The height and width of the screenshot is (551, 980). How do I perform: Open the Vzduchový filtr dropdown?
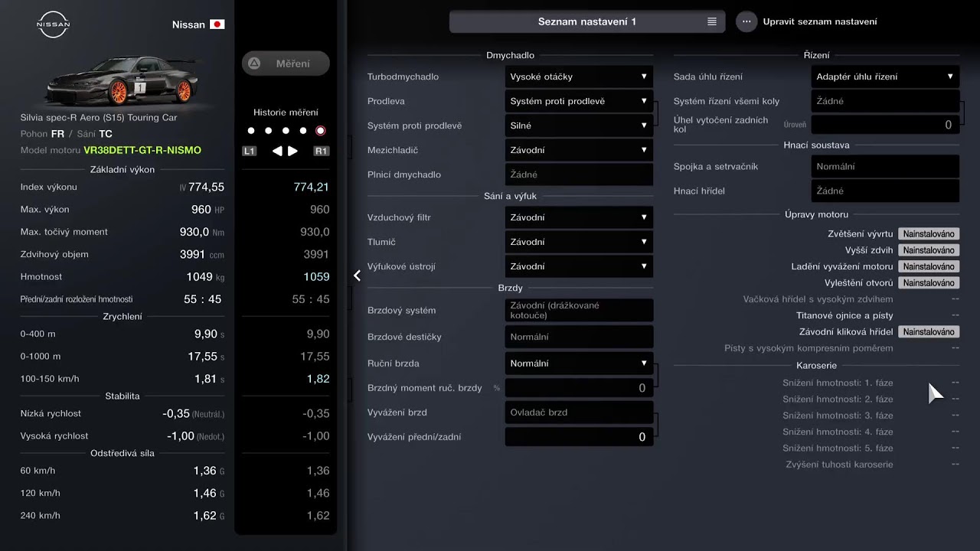pos(579,217)
